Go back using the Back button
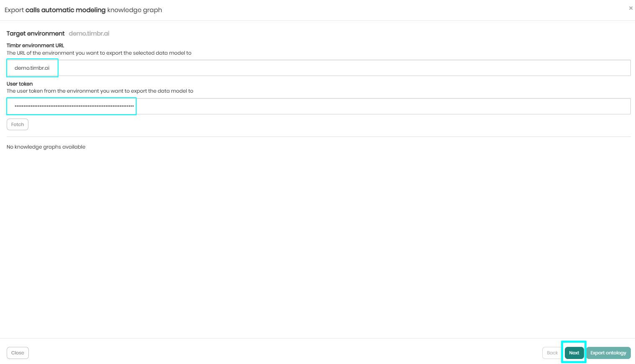 [x=552, y=353]
